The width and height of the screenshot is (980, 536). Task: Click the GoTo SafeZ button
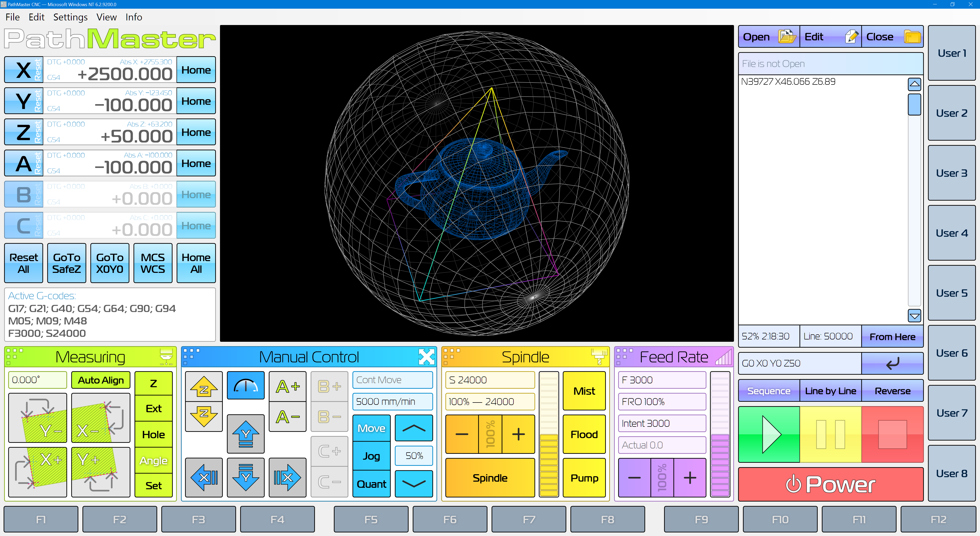pyautogui.click(x=67, y=263)
